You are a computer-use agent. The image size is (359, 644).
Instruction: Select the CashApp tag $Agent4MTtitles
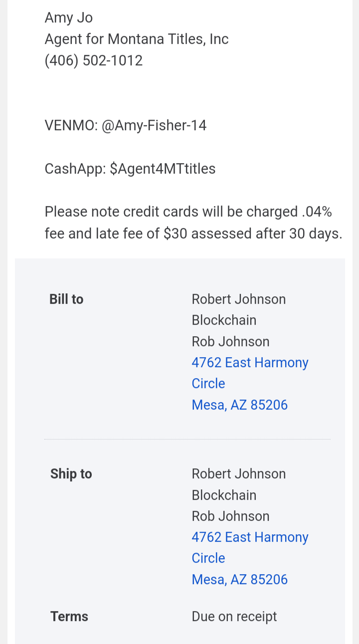pos(163,169)
